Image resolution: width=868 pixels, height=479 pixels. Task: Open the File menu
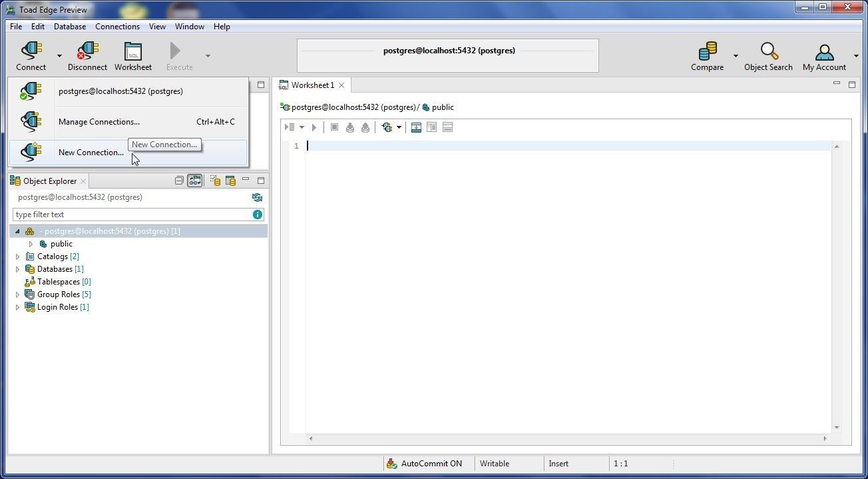click(x=16, y=27)
